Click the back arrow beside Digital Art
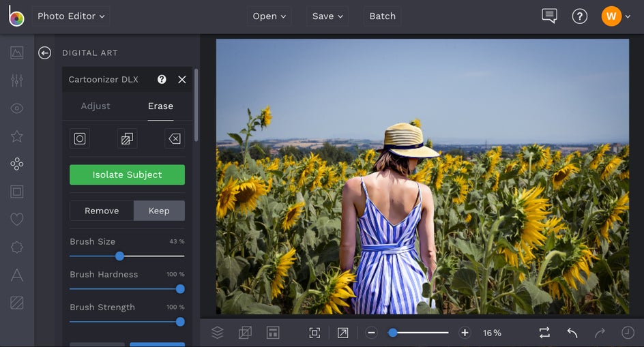Screen dimensions: 644x347 (x=45, y=53)
